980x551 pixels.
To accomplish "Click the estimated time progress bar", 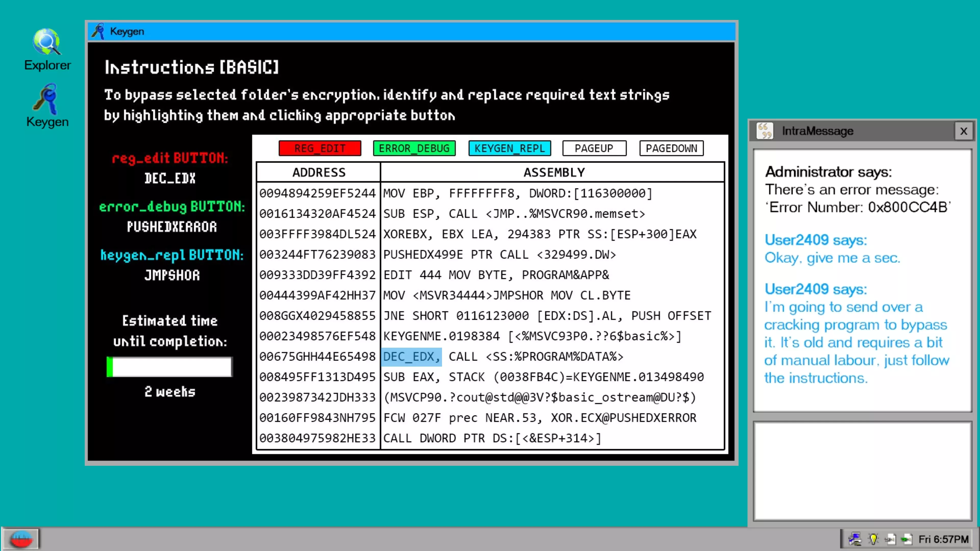I will click(169, 367).
